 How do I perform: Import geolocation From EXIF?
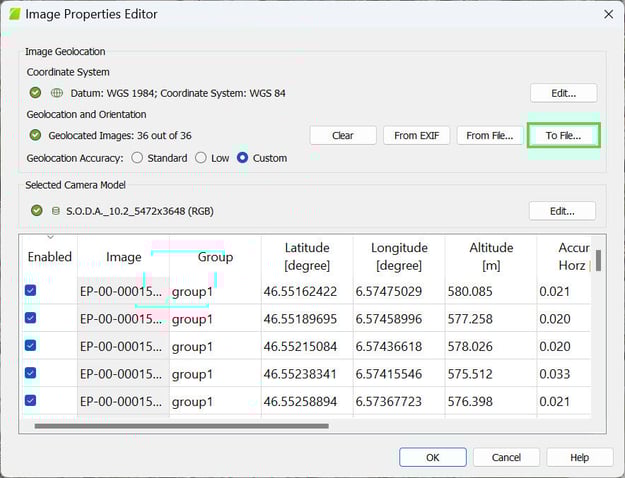[417, 136]
